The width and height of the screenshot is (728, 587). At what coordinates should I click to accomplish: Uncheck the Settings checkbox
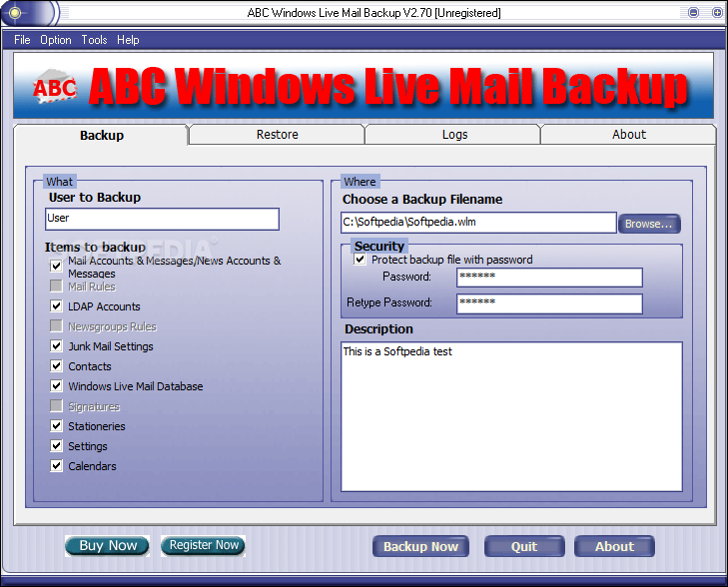[56, 445]
